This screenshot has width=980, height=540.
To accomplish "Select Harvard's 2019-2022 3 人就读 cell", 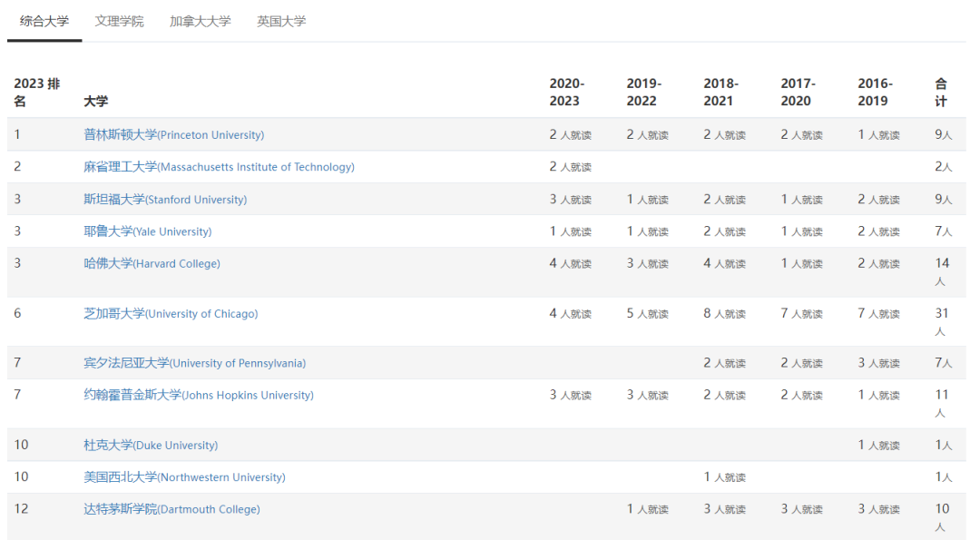I will coord(648,263).
